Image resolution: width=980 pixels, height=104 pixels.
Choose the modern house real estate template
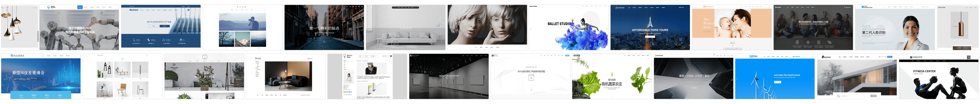coord(856,76)
